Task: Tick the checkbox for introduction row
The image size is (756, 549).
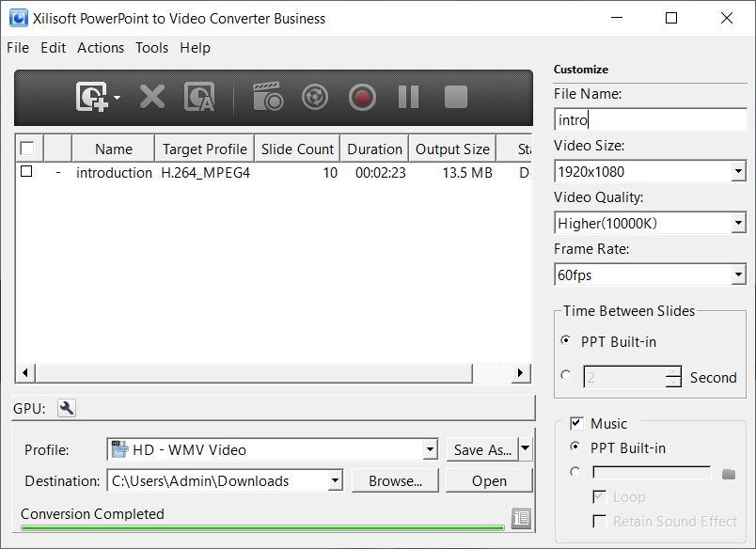Action: pos(26,172)
